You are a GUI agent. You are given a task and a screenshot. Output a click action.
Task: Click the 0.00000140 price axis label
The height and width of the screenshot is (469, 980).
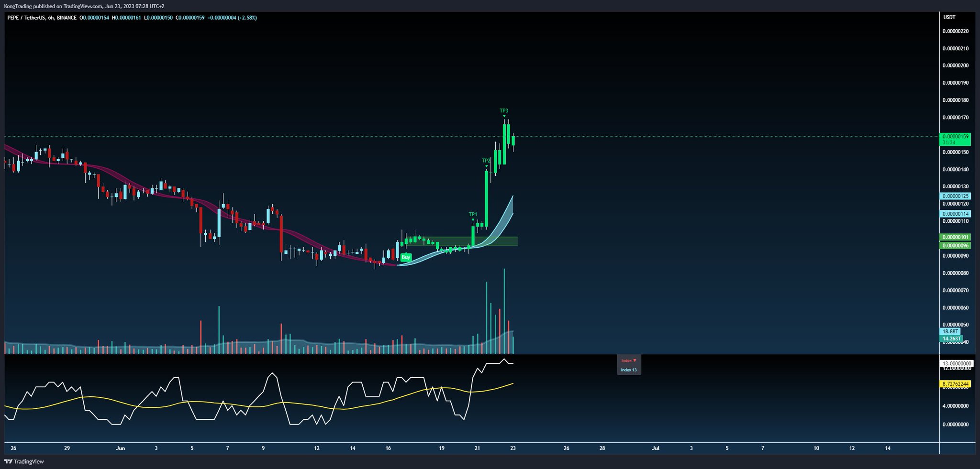pos(956,170)
